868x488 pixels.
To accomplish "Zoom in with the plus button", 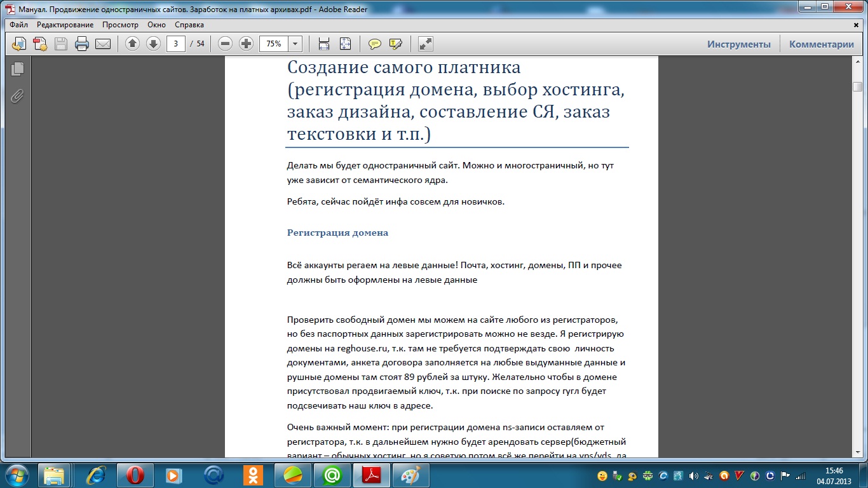I will pyautogui.click(x=246, y=44).
